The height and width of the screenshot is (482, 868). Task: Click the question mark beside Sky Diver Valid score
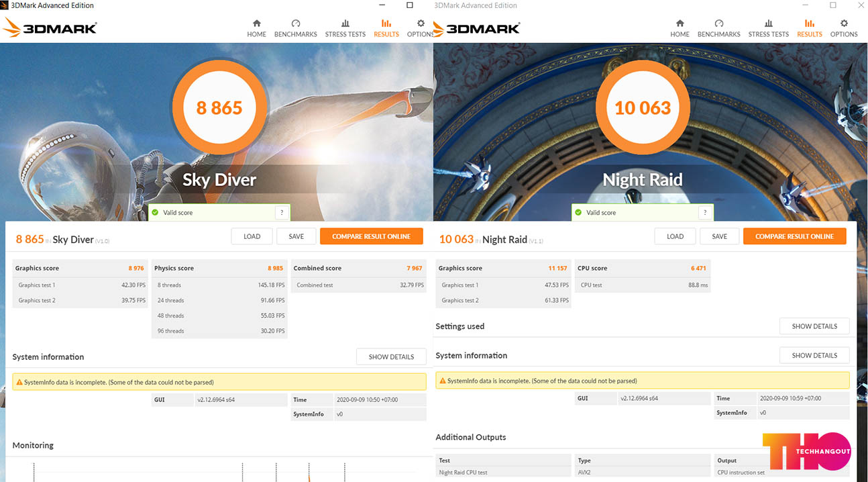coord(282,212)
